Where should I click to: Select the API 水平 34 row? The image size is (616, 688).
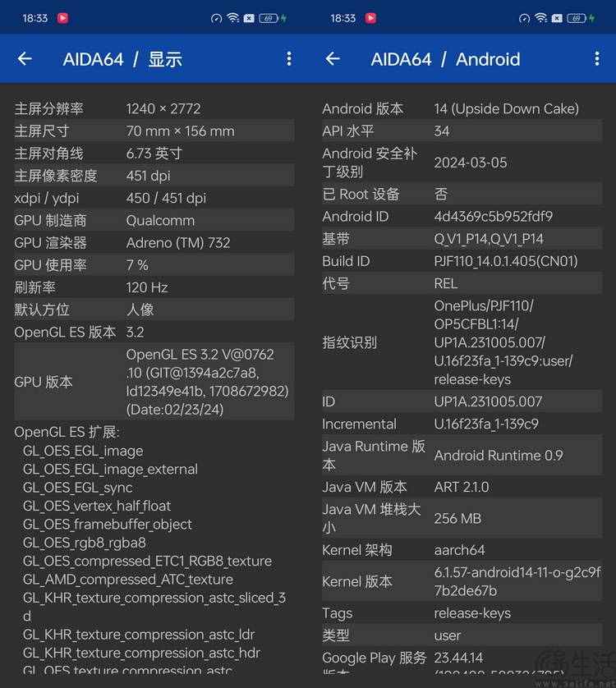coord(462,131)
